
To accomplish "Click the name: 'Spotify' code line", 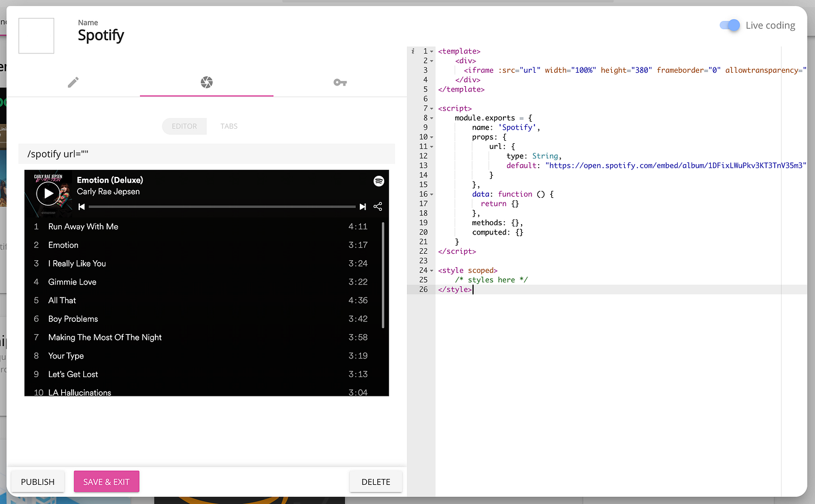I will pos(506,127).
